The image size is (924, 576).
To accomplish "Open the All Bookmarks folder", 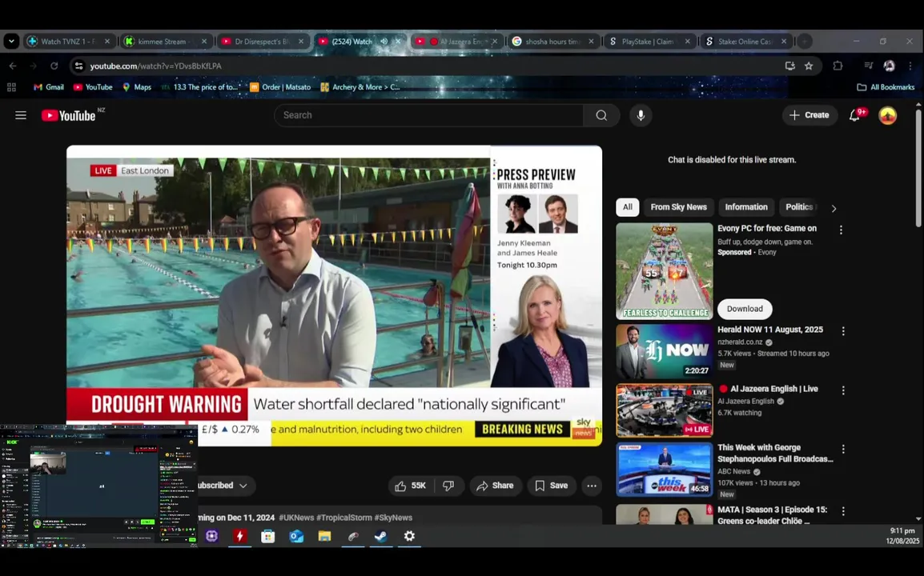I will (x=886, y=87).
